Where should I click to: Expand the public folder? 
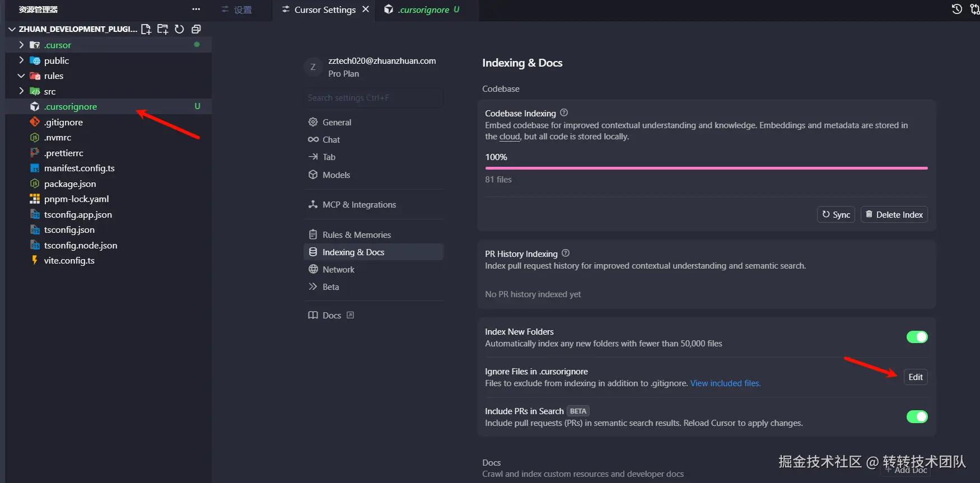(21, 60)
